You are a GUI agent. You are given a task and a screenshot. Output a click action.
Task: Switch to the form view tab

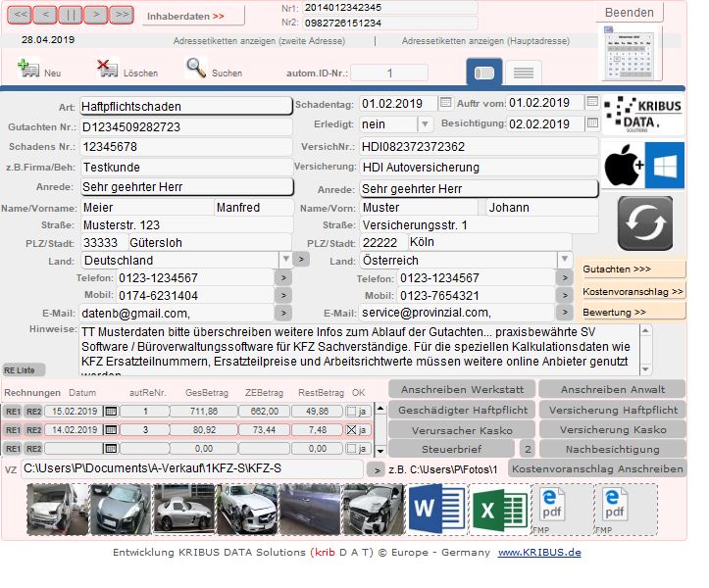pos(484,73)
